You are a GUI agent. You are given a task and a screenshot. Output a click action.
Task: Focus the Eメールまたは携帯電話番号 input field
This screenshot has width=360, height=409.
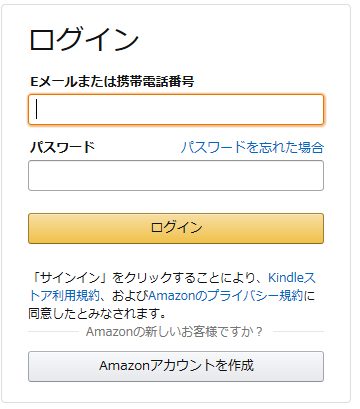(x=176, y=110)
